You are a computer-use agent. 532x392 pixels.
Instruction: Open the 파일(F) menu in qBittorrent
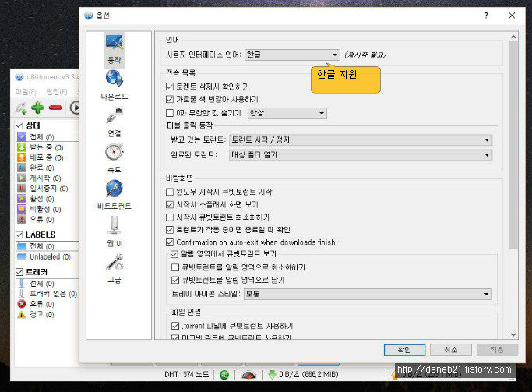tap(26, 92)
